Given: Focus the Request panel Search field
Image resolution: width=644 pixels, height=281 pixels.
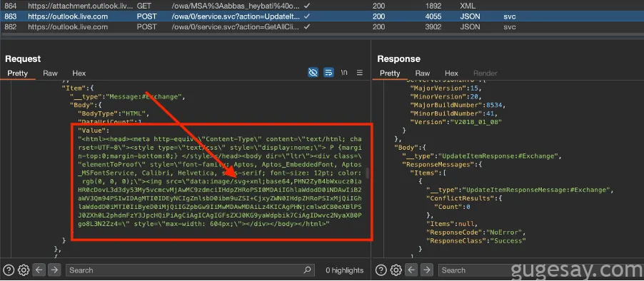Looking at the screenshot, I should (190, 270).
